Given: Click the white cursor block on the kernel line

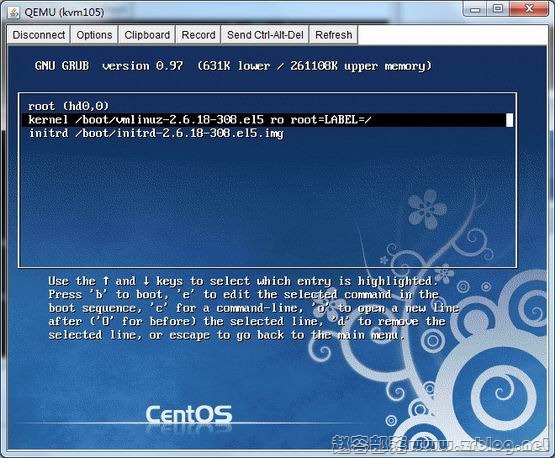Looking at the screenshot, I should [x=509, y=120].
